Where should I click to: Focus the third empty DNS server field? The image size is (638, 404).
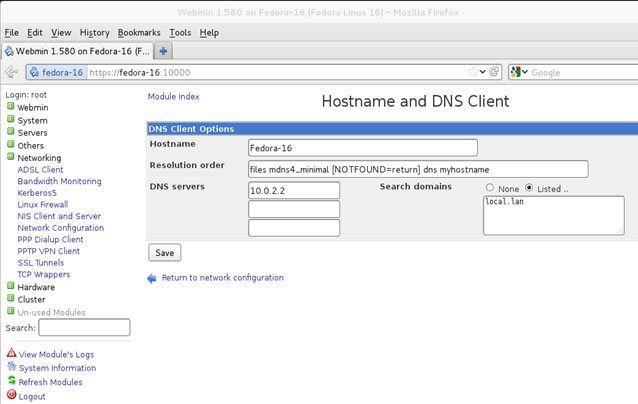294,228
